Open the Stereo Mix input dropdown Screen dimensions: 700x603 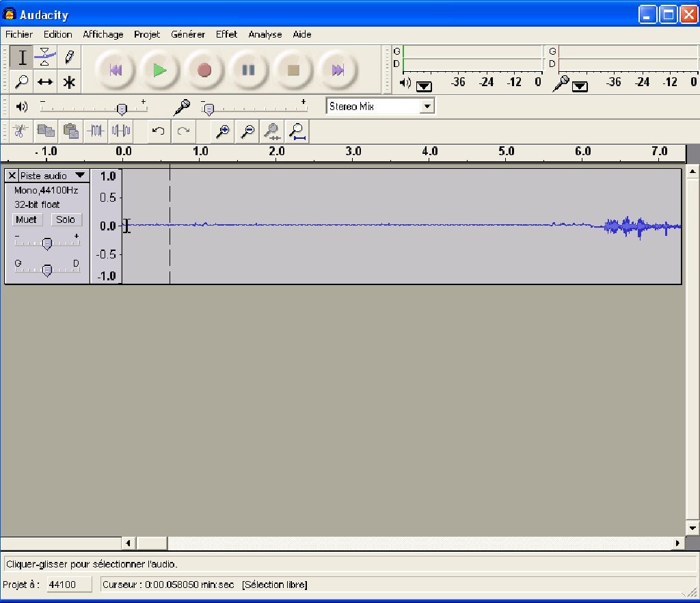coord(427,106)
